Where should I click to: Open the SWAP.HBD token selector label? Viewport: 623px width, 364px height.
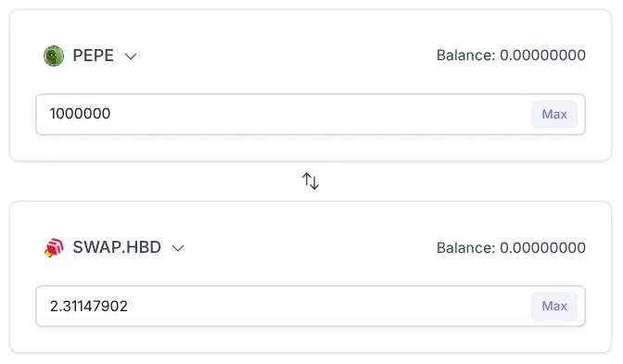coord(117,247)
